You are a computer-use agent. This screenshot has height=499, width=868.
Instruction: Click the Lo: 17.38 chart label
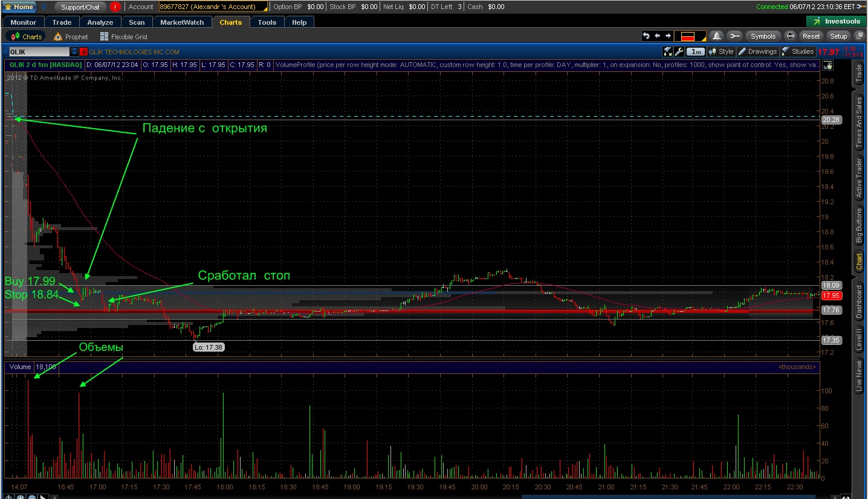(209, 347)
